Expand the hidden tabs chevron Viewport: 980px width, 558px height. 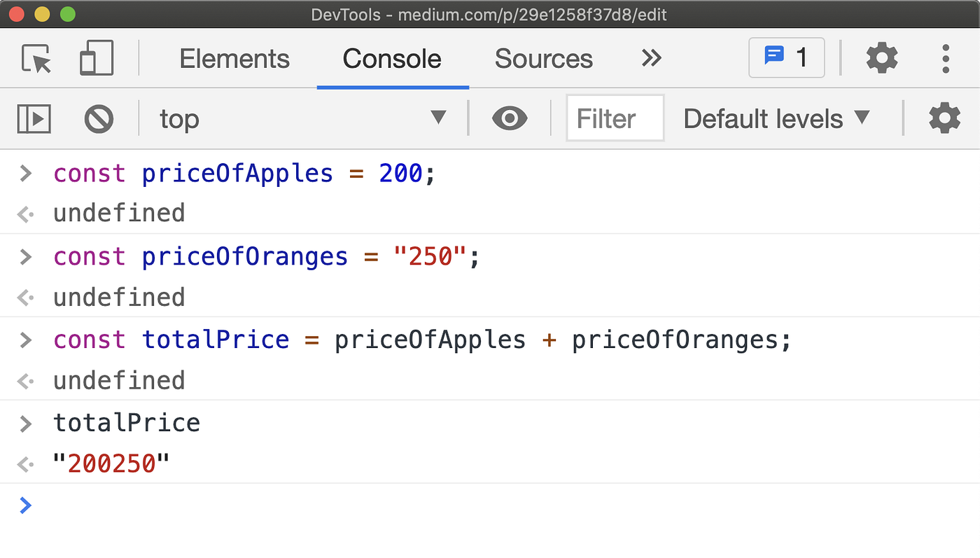click(651, 58)
